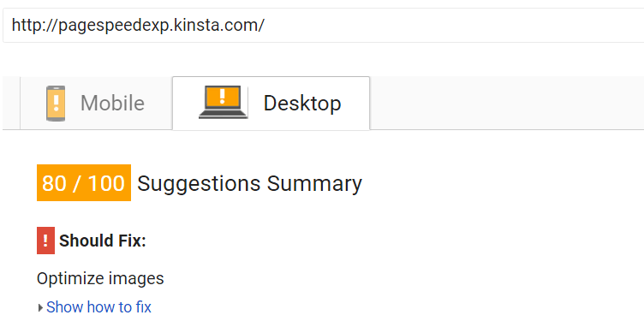Click the exclamation mark on the phone icon

coord(56,102)
